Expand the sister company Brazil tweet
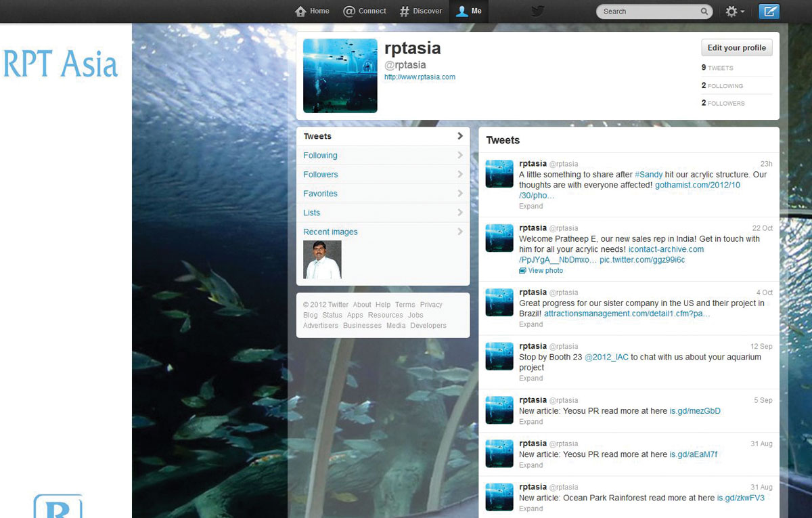This screenshot has height=518, width=812. point(531,324)
